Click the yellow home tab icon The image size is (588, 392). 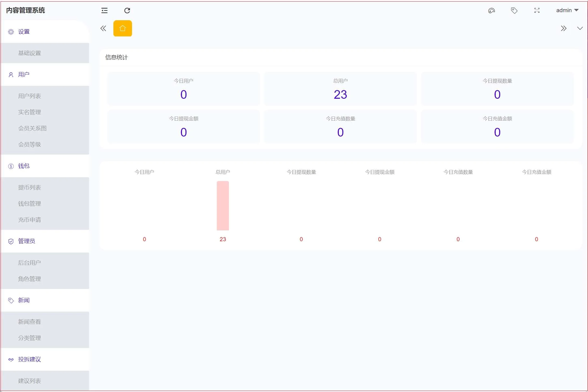pyautogui.click(x=123, y=28)
